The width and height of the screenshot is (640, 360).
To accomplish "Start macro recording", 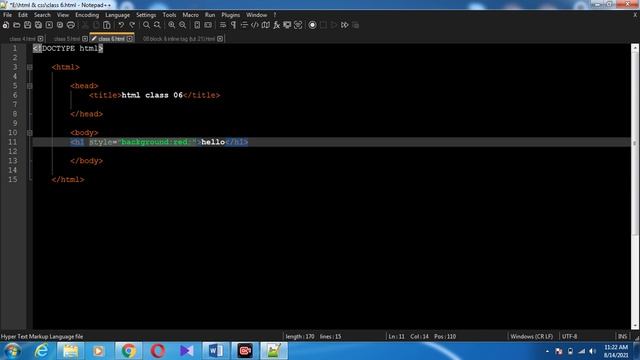I will point(312,25).
